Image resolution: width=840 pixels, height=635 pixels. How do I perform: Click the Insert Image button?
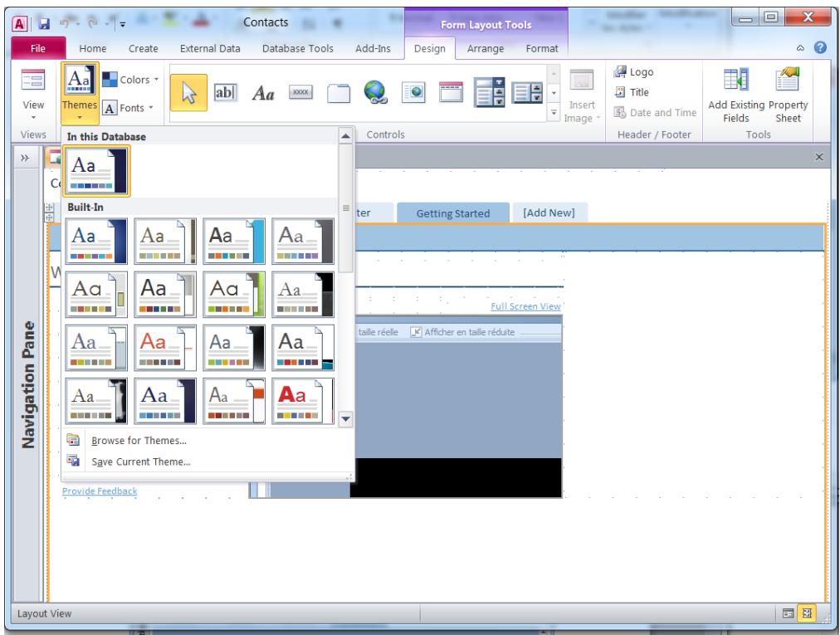[582, 96]
